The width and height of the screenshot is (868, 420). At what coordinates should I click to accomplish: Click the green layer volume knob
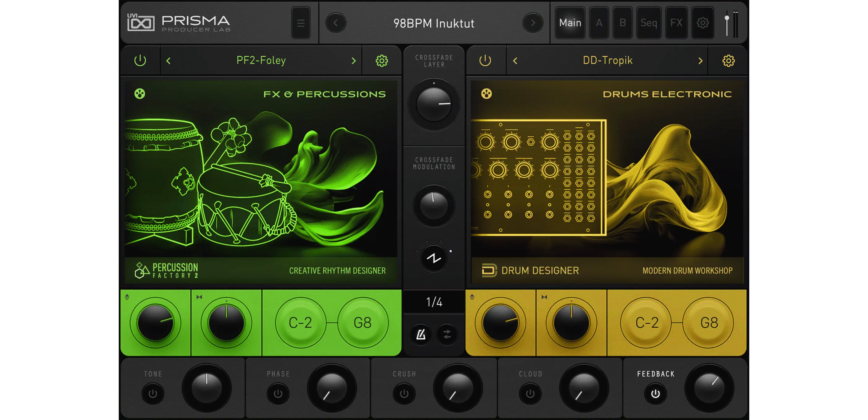point(155,323)
